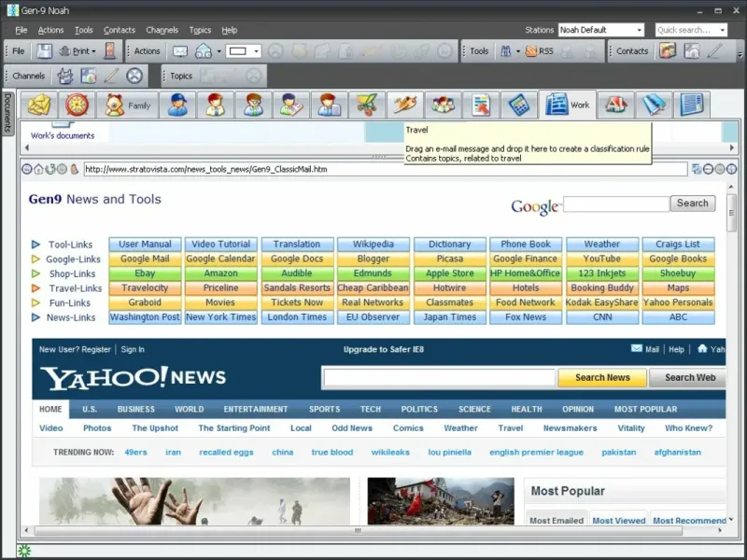Viewport: 747px width, 560px height.
Task: Open the RSS feed tool
Action: 540,51
